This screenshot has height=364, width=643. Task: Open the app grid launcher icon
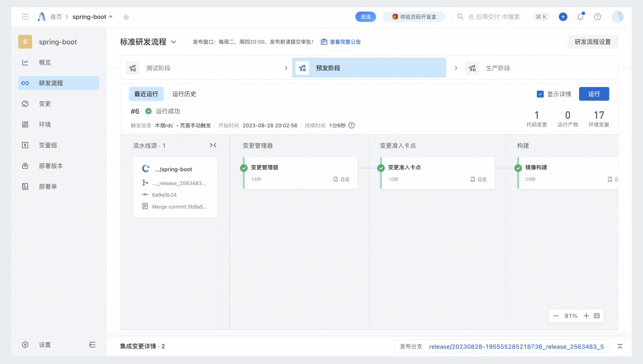(x=25, y=17)
